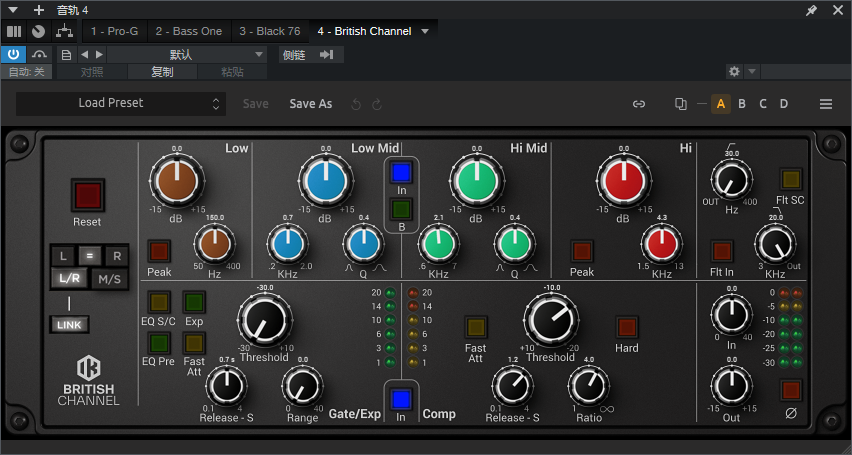
Task: Switch to the 1 - Pro-G tab
Action: (x=115, y=32)
